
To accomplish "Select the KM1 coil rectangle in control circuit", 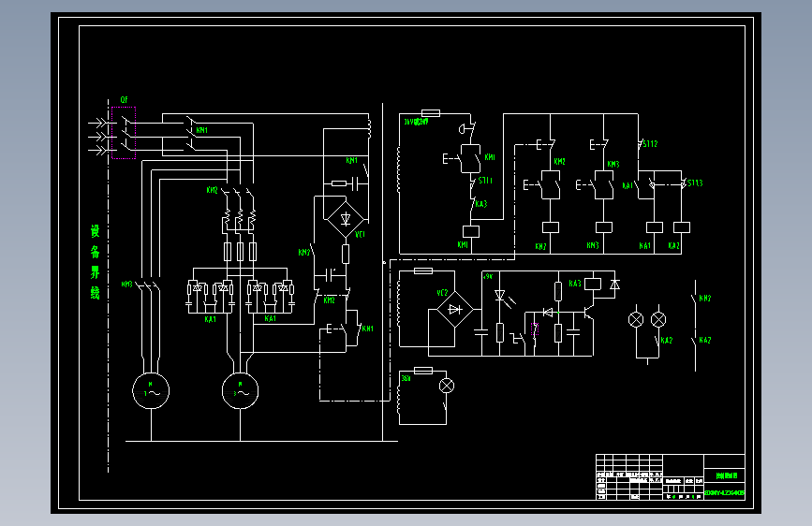I will pos(471,231).
